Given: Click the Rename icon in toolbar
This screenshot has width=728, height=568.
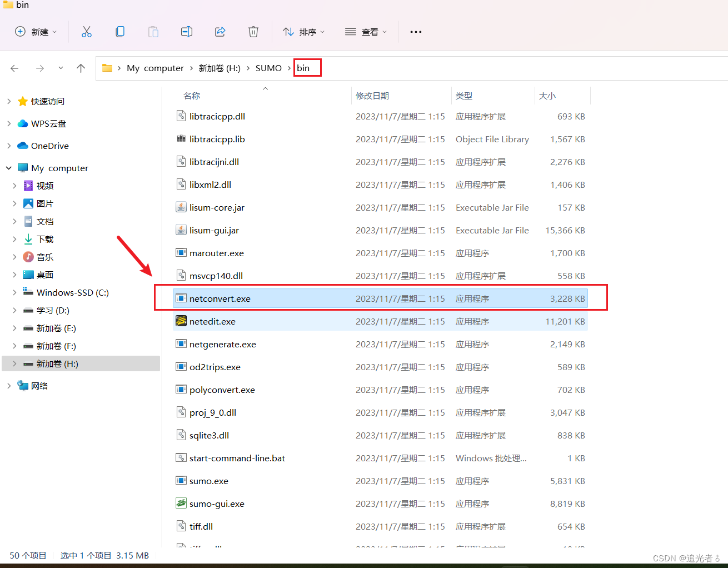Looking at the screenshot, I should click(x=187, y=32).
